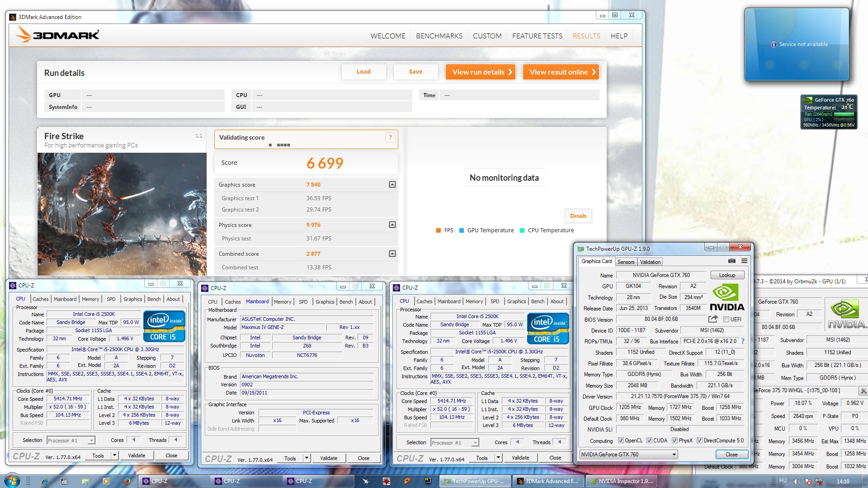Open the FEATURE TESTS tab in 3DMark
The width and height of the screenshot is (868, 488).
tap(537, 36)
